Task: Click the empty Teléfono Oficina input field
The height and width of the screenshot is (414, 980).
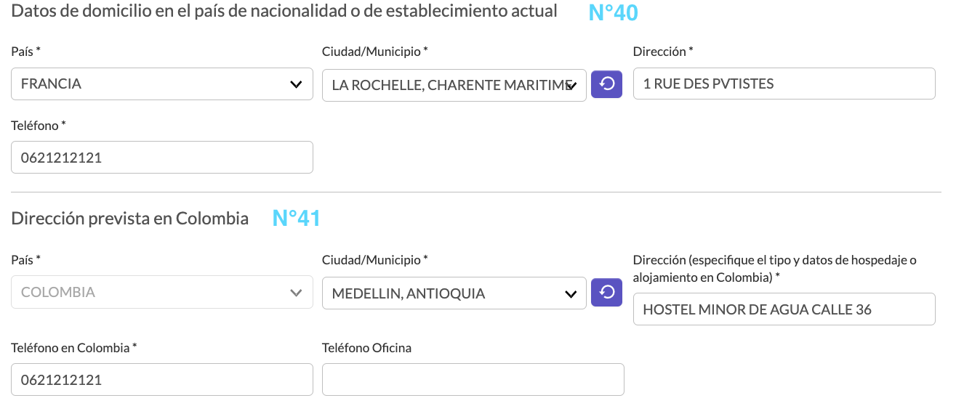Action: pos(473,380)
